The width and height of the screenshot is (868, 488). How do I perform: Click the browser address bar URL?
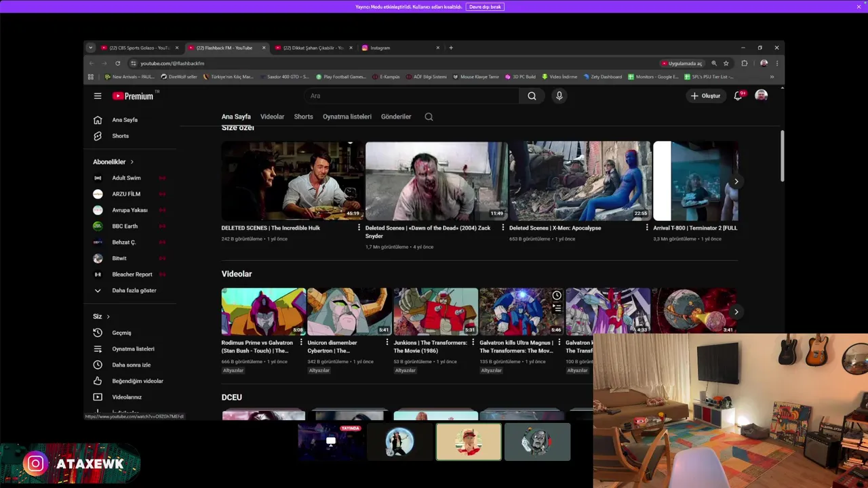coord(172,63)
